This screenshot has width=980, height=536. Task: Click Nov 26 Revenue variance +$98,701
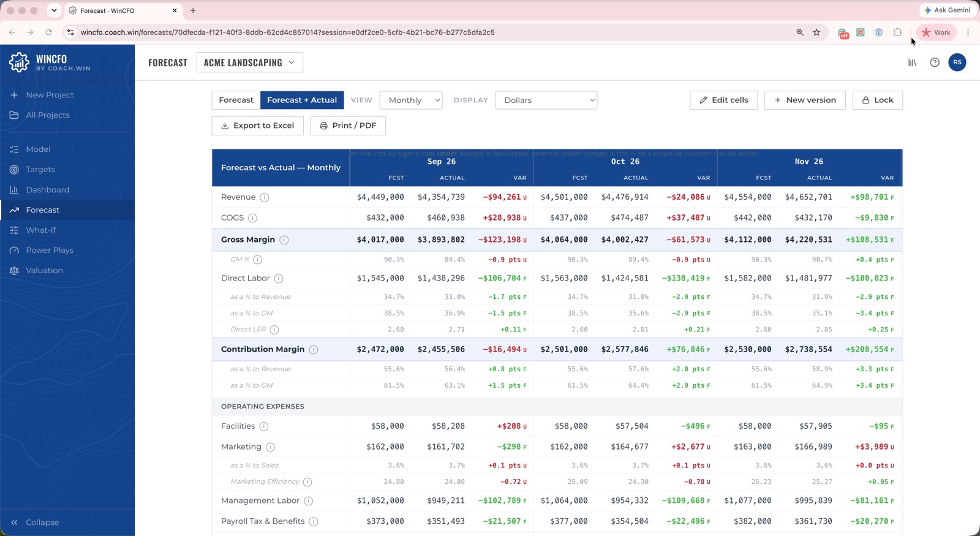(869, 197)
